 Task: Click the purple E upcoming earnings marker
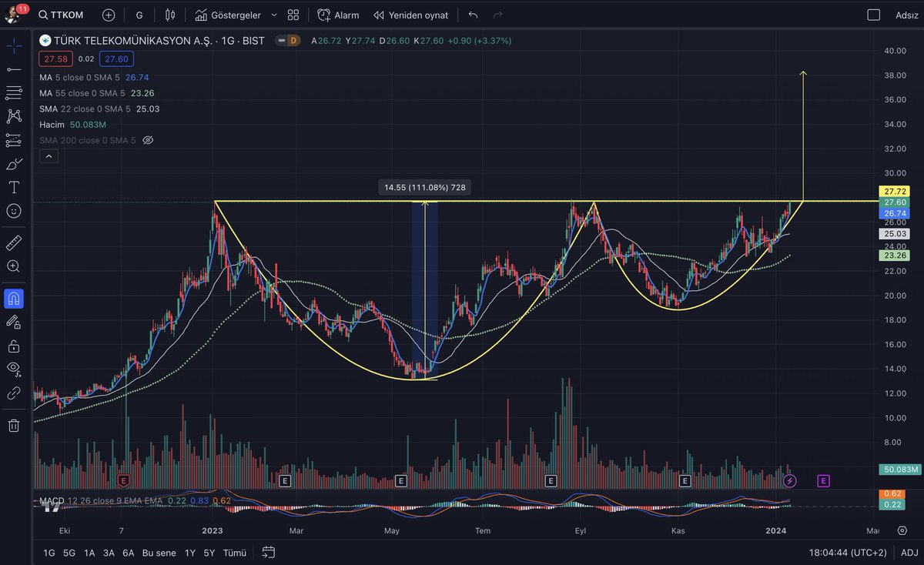pos(823,480)
